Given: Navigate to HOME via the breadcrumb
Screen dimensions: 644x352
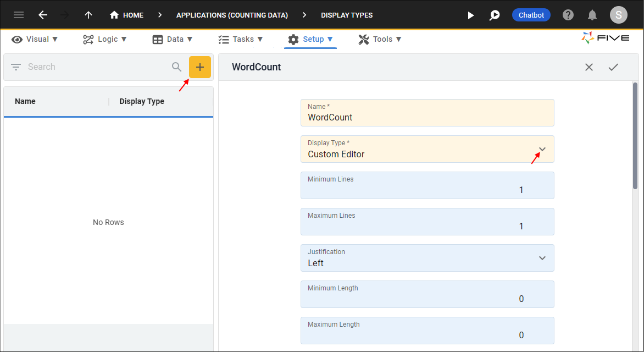Looking at the screenshot, I should (x=126, y=15).
